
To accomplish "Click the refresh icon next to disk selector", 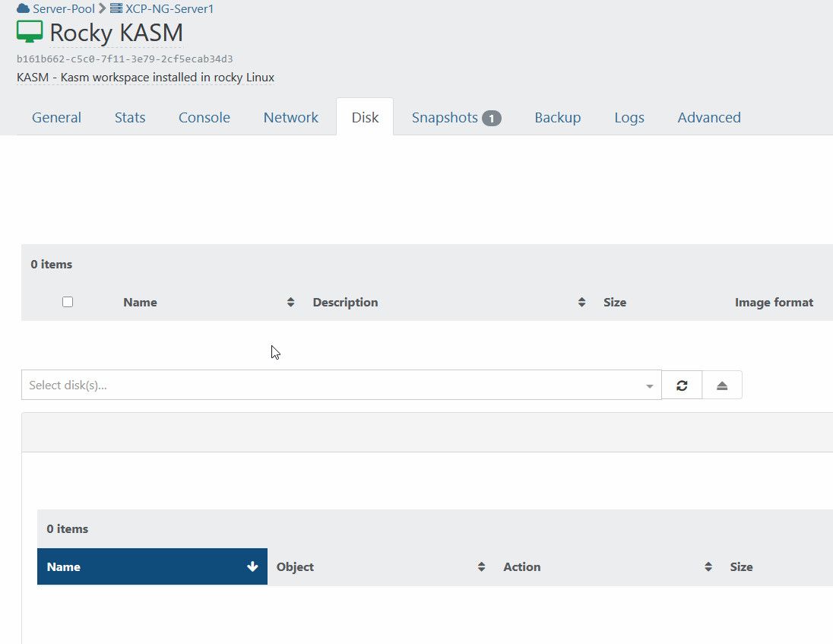I will [x=682, y=385].
